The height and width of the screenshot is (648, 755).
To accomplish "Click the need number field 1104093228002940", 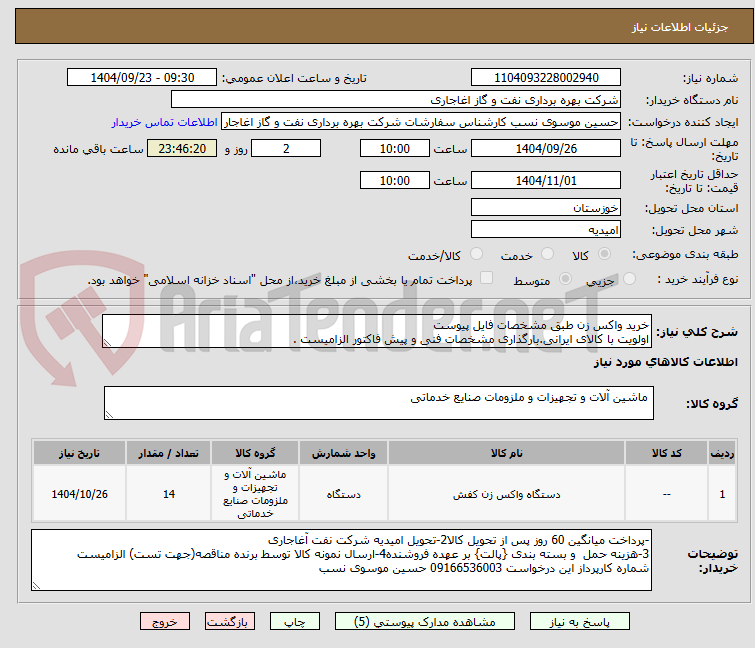I will tap(546, 78).
